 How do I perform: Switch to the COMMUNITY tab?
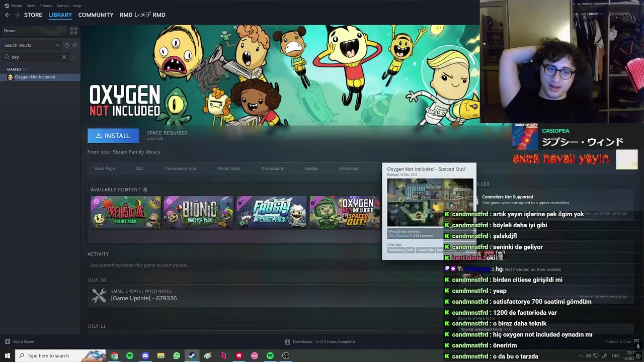click(96, 15)
